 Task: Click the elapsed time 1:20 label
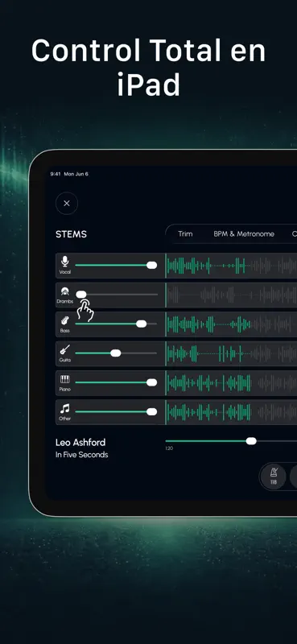point(169,448)
